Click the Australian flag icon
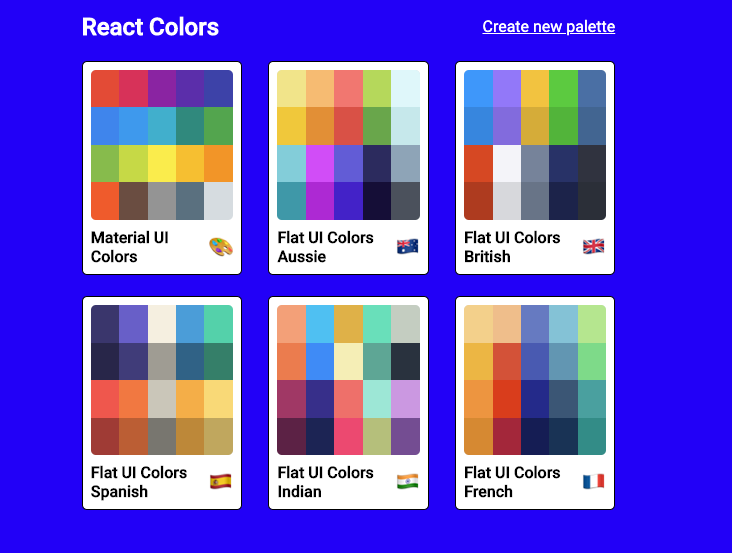732x553 pixels. (x=408, y=246)
